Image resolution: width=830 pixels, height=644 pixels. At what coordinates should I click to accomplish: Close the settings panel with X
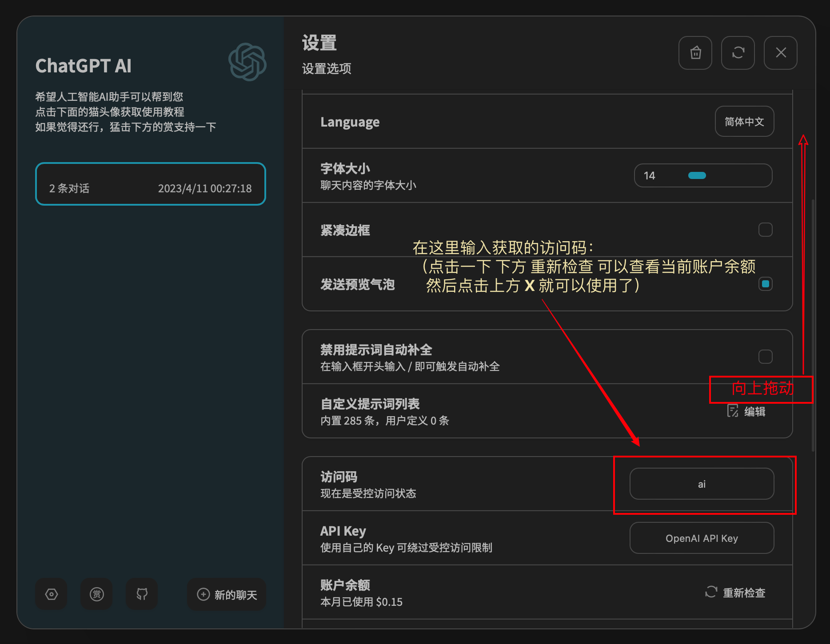[x=781, y=53]
